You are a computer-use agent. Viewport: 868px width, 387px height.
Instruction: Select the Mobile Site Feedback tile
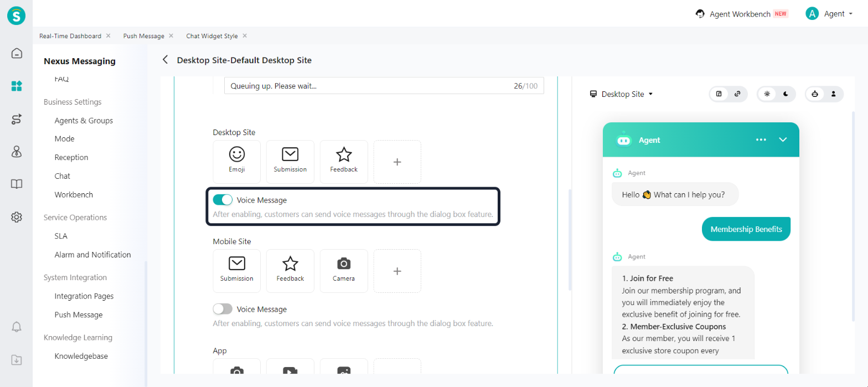coord(290,271)
